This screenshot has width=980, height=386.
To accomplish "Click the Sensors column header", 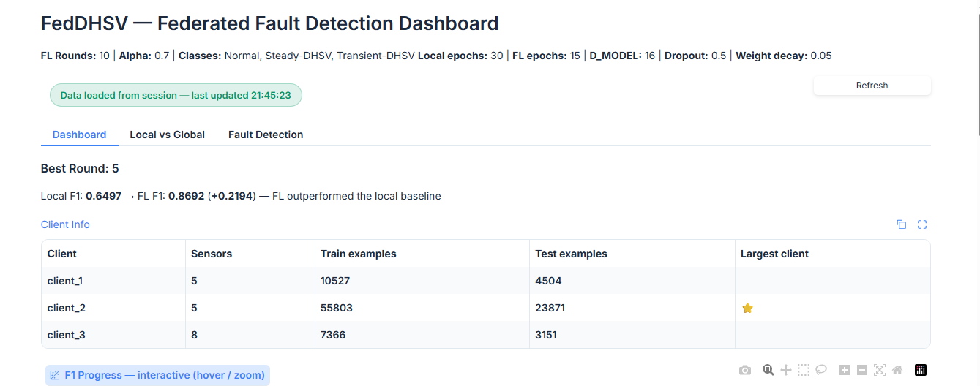I will [250, 254].
